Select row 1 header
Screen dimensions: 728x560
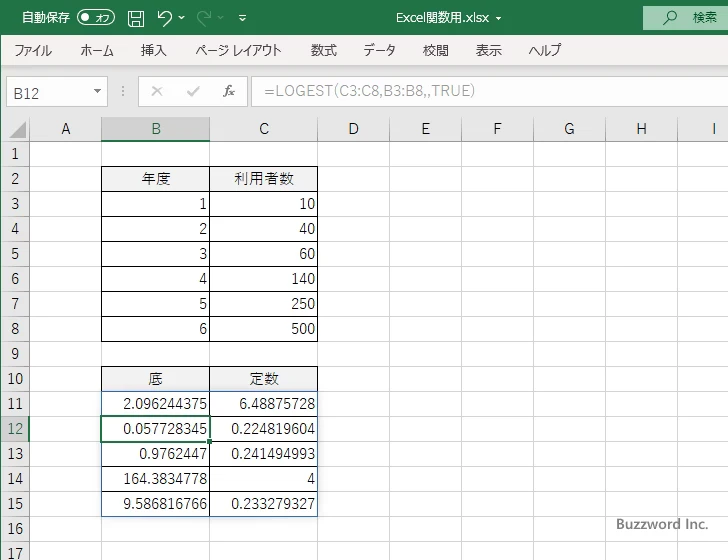[x=15, y=154]
